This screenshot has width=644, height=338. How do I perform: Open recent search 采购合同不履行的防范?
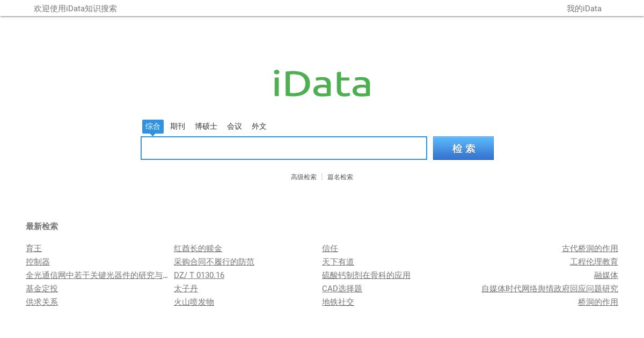[x=214, y=262]
